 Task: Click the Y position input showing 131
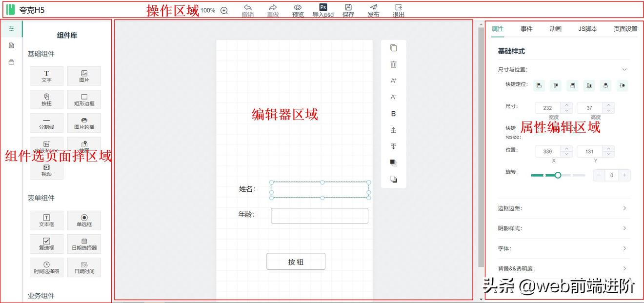click(x=589, y=151)
